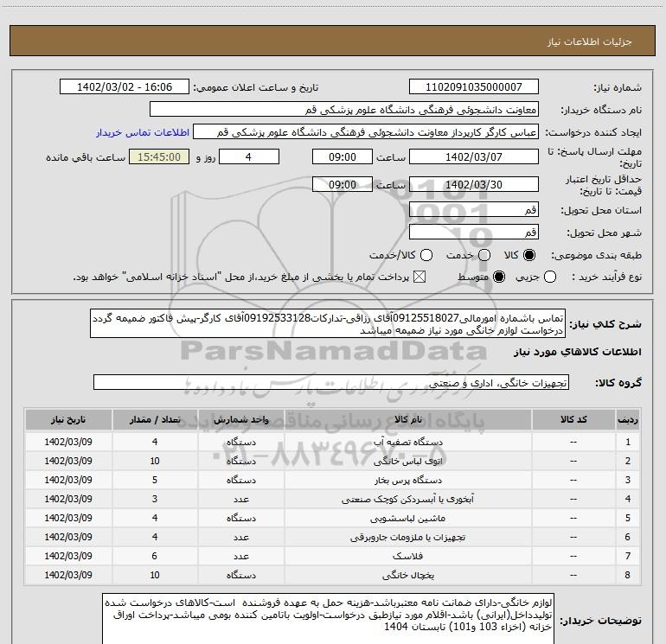Click the delivery province field قم
The width and height of the screenshot is (666, 644).
[x=474, y=210]
